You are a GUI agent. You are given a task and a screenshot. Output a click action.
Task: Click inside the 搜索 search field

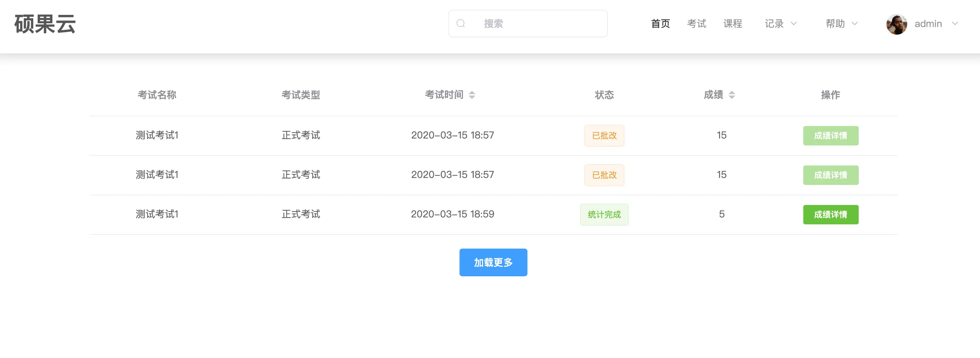click(529, 23)
